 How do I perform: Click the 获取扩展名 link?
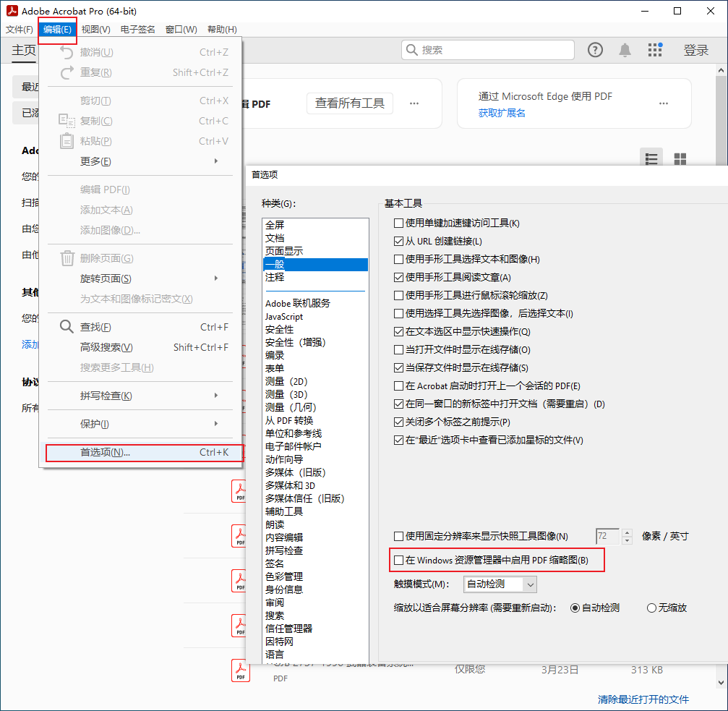click(x=502, y=113)
